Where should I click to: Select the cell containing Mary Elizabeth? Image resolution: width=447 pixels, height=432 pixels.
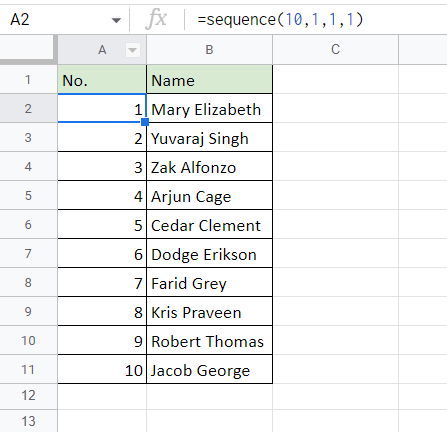click(209, 109)
